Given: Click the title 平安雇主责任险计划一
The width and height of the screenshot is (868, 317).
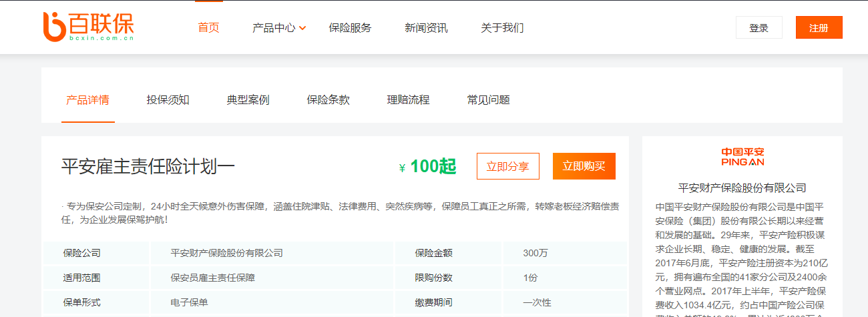Looking at the screenshot, I should point(148,166).
